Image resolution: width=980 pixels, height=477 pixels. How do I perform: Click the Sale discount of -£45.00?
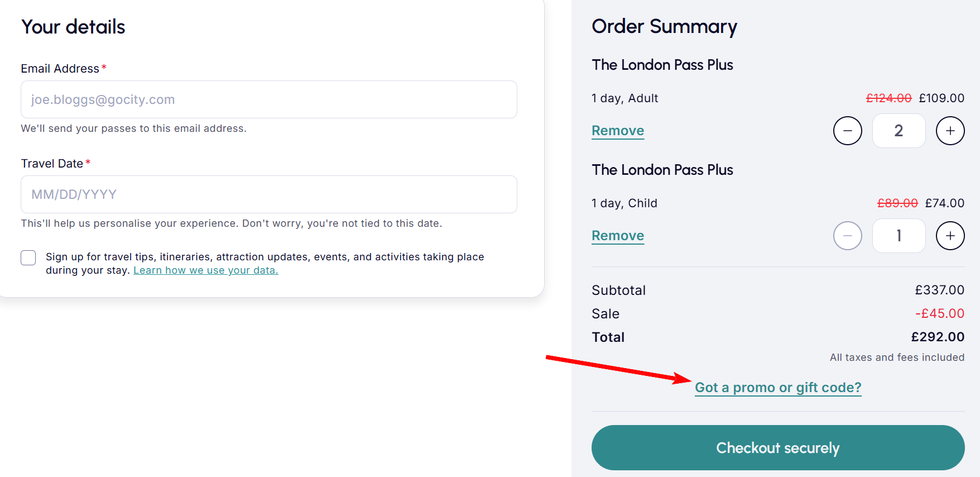click(x=940, y=313)
